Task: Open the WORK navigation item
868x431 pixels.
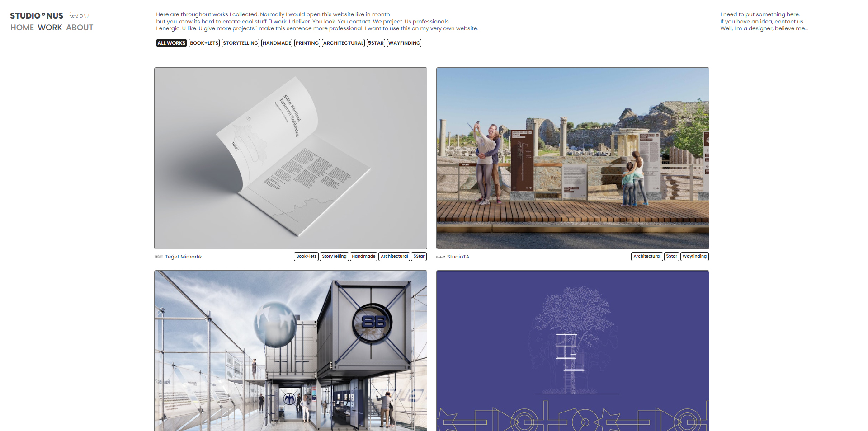Action: [50, 28]
